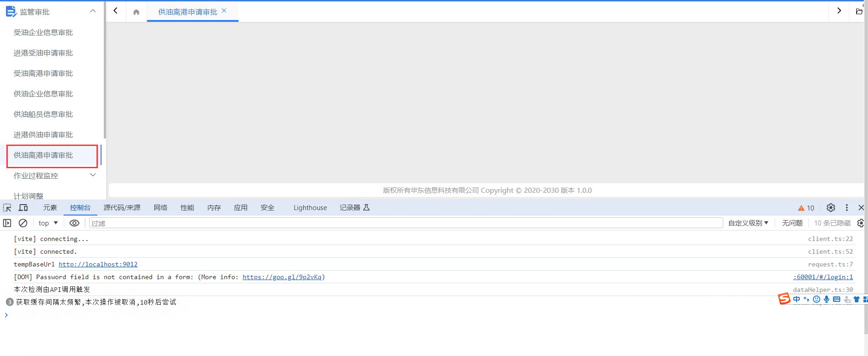Open source link dataHelper.ts:30
868x356 pixels.
click(823, 290)
